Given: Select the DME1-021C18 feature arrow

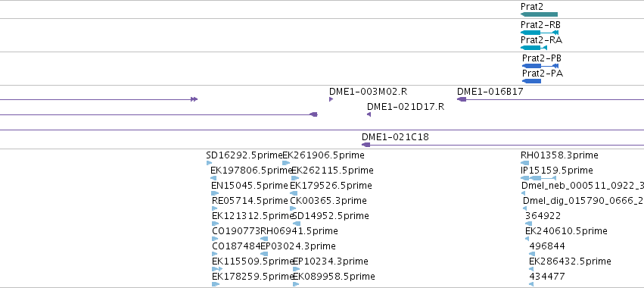Looking at the screenshot, I should click(x=366, y=145).
